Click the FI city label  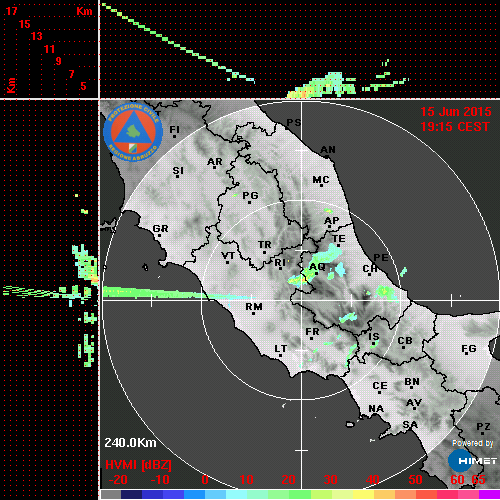pyautogui.click(x=175, y=129)
